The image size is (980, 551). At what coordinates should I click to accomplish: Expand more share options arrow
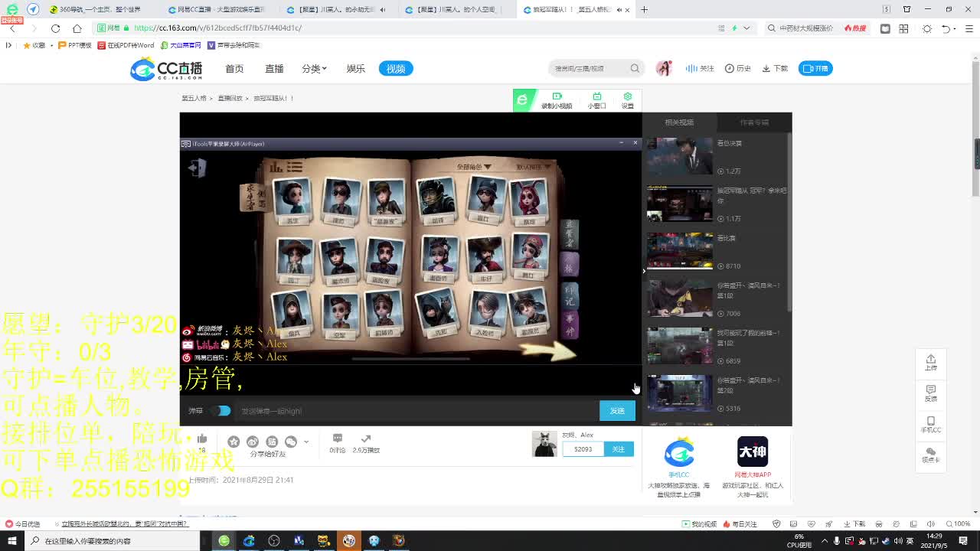pyautogui.click(x=306, y=442)
